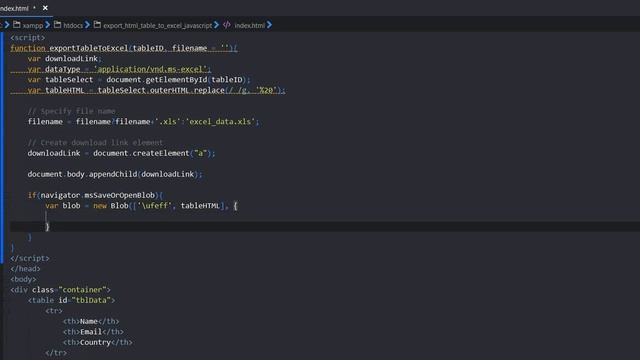640x360 pixels.
Task: Click outerHTML.replace in the tableHTML line
Action: click(x=187, y=90)
